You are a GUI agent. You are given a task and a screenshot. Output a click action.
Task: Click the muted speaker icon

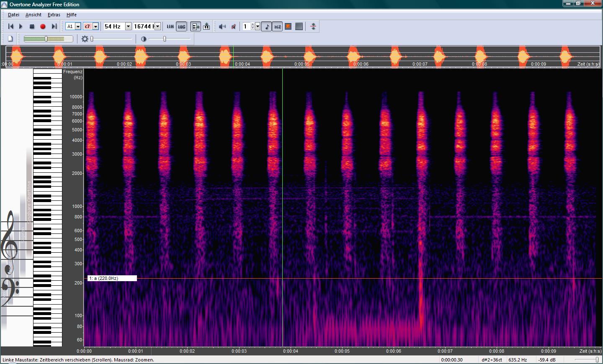pos(234,26)
